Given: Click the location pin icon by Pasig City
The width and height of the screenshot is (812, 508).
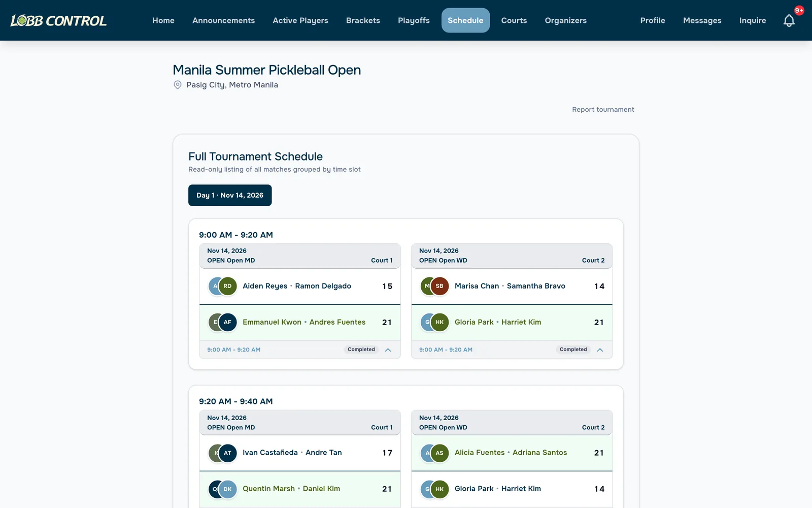Looking at the screenshot, I should pyautogui.click(x=178, y=85).
